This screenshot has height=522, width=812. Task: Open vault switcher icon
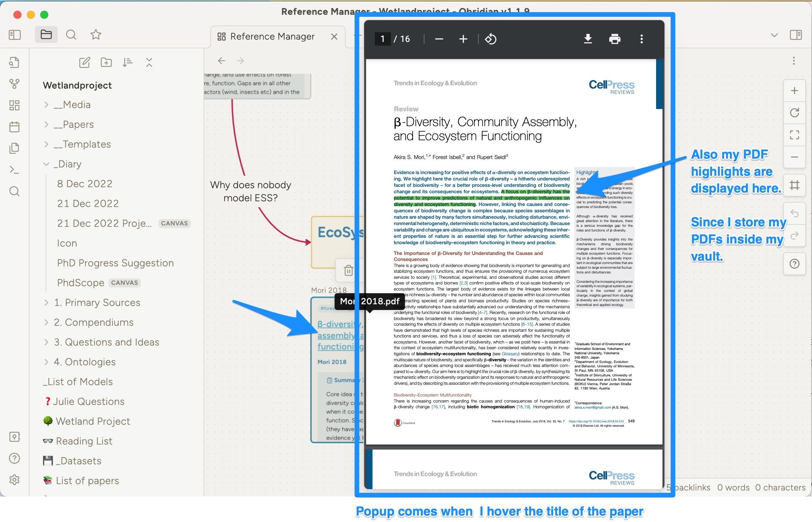(14, 436)
